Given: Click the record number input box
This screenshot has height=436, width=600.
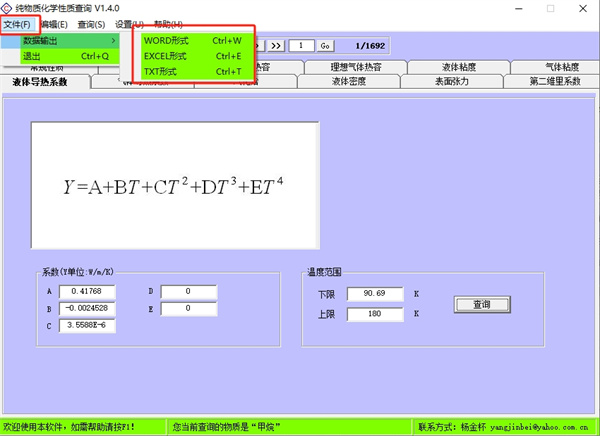Looking at the screenshot, I should tap(301, 45).
